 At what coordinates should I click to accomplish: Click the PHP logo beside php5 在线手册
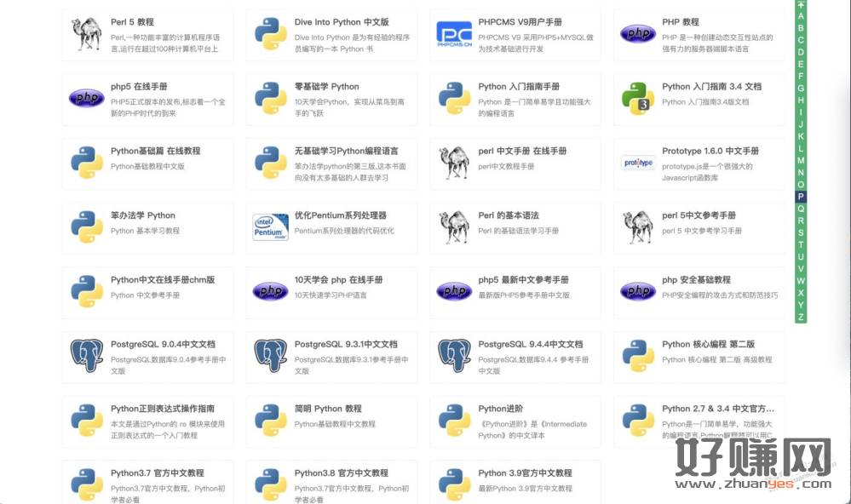pyautogui.click(x=87, y=98)
